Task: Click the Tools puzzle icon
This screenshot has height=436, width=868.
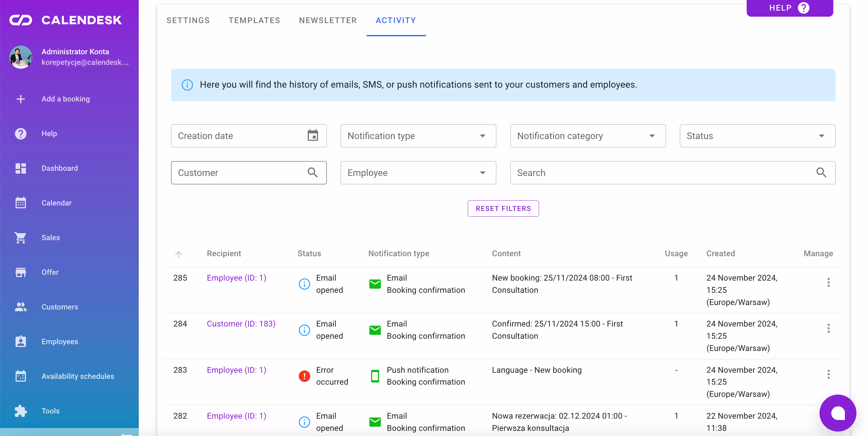Action: (21, 411)
